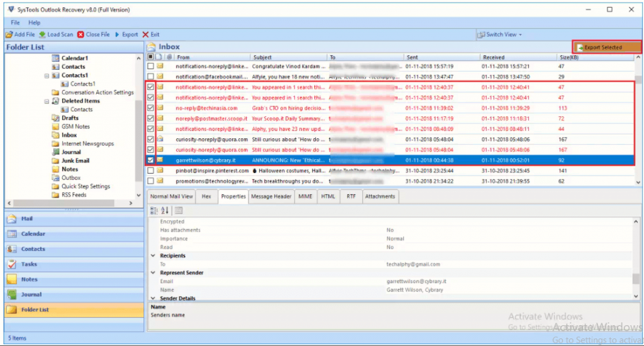Click the alphabetical sort icon in Properties
The image size is (644, 346).
coord(165,211)
